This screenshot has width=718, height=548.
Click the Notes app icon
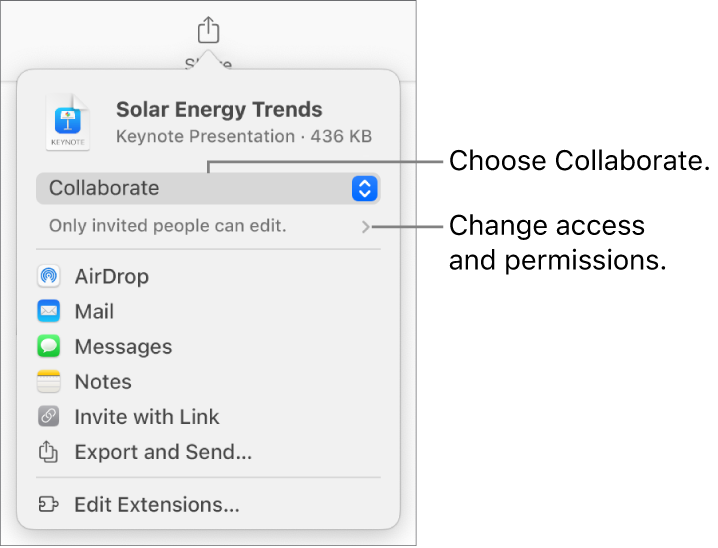[49, 382]
